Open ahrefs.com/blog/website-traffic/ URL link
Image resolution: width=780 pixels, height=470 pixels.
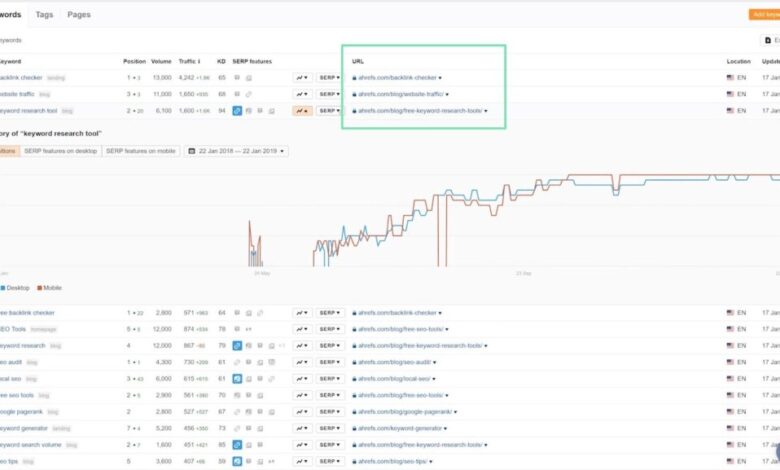coord(400,94)
